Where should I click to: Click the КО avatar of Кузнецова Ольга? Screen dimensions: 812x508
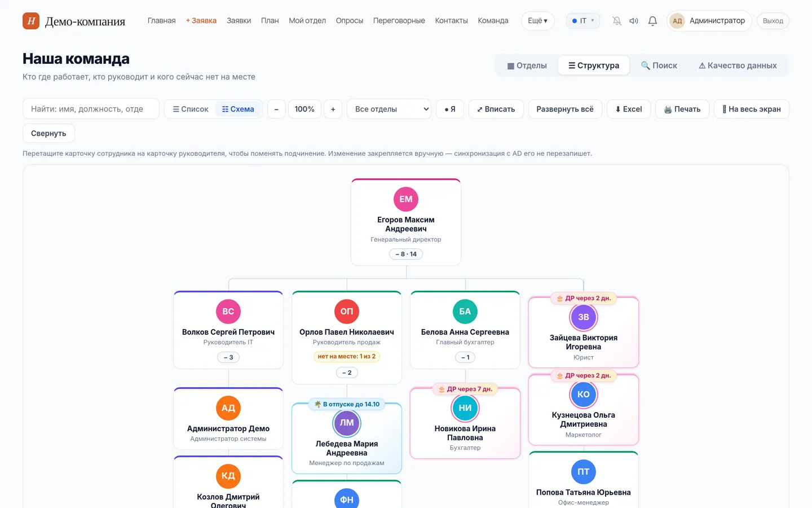click(x=584, y=395)
